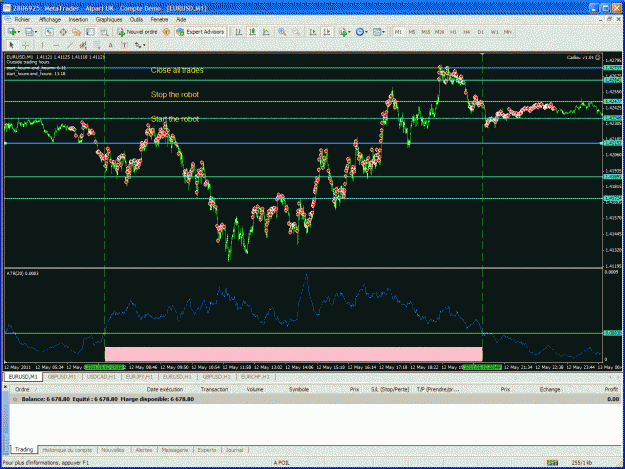Image resolution: width=625 pixels, height=469 pixels.
Task: Open the Arrows objects dropdown
Action: click(x=140, y=45)
